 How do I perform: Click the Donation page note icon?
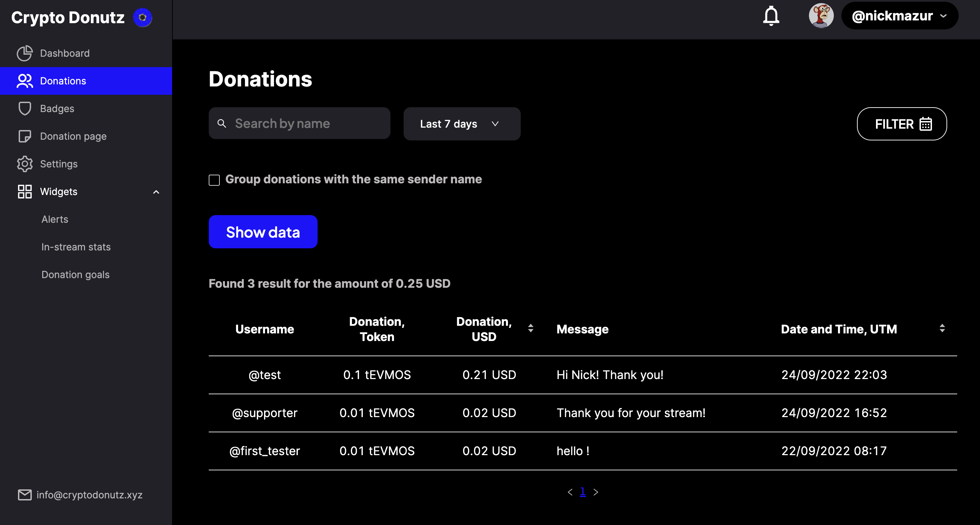25,136
